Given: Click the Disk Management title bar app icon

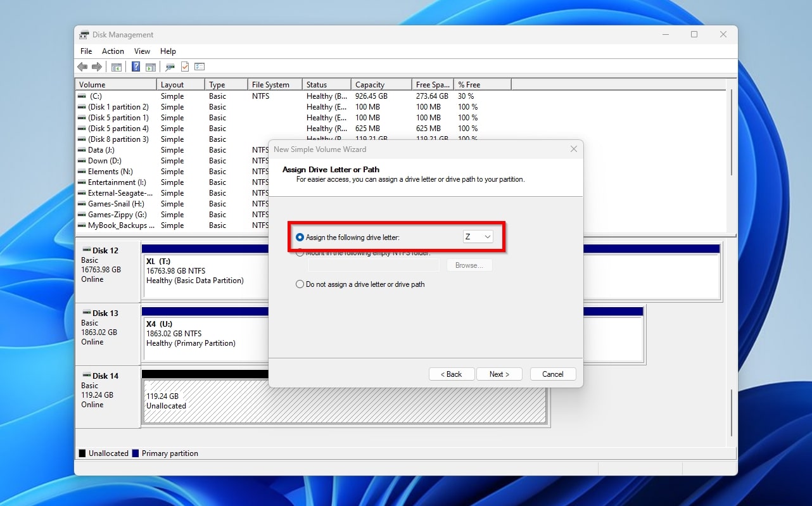Looking at the screenshot, I should 84,35.
